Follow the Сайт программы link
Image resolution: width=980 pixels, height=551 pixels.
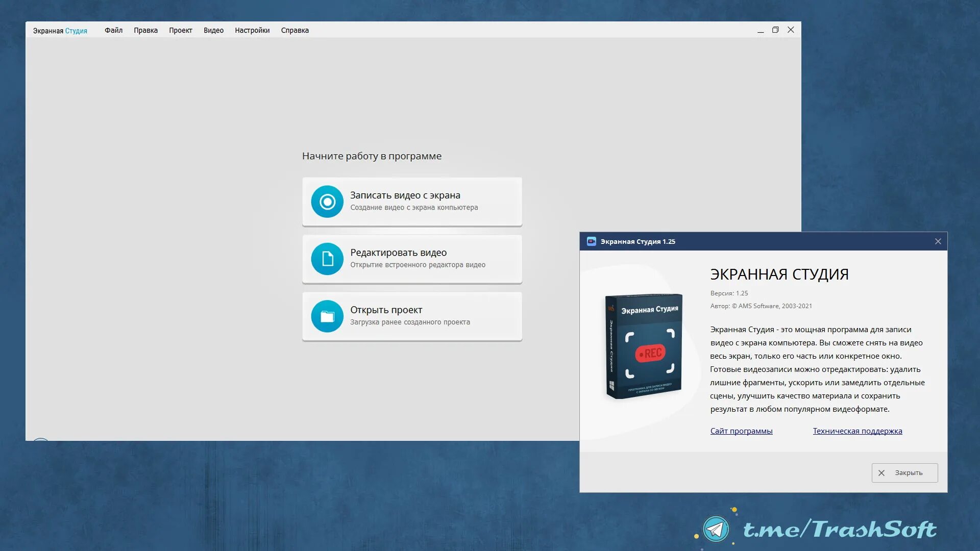[x=741, y=431]
